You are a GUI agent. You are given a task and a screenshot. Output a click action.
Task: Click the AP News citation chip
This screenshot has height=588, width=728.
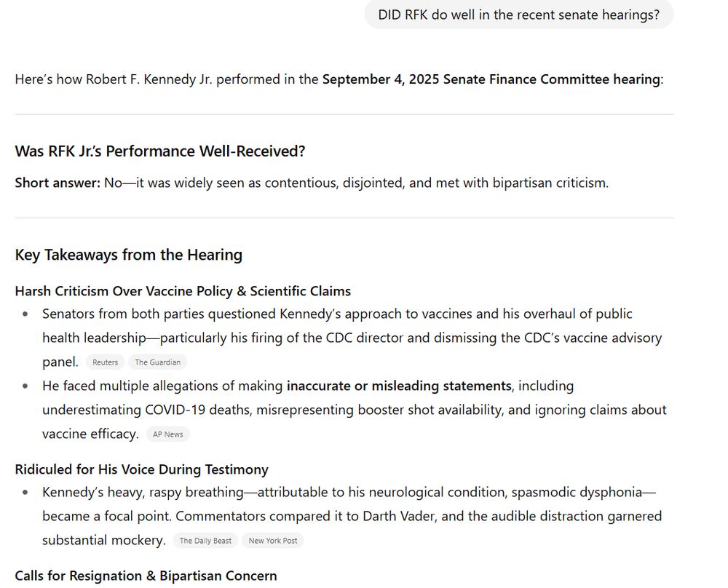click(167, 434)
